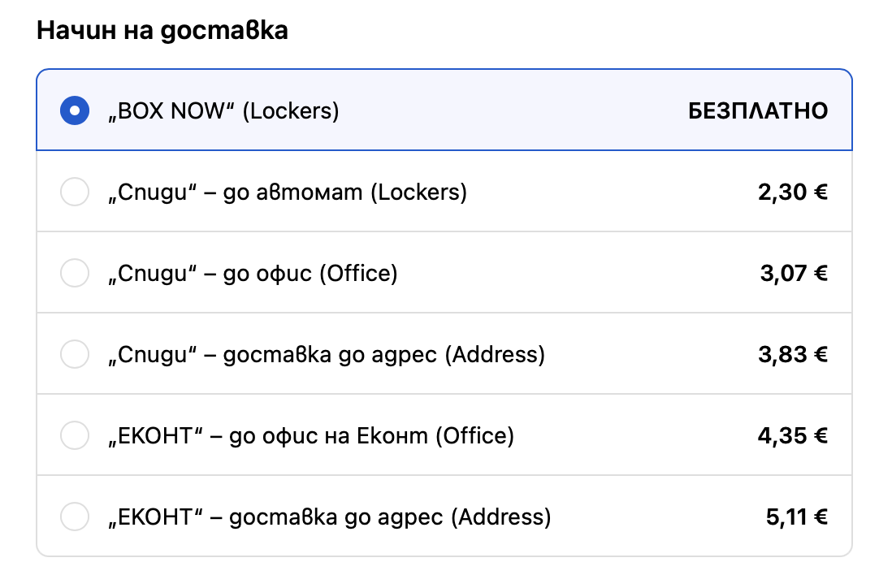Click the 5,11 € delivery price
Image resolution: width=892 pixels, height=588 pixels.
pos(796,517)
